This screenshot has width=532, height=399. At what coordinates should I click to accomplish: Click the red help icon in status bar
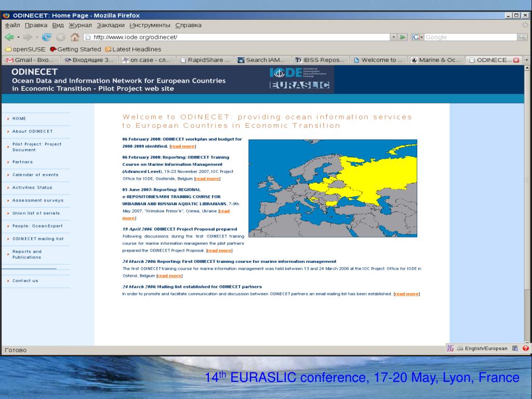[x=526, y=348]
